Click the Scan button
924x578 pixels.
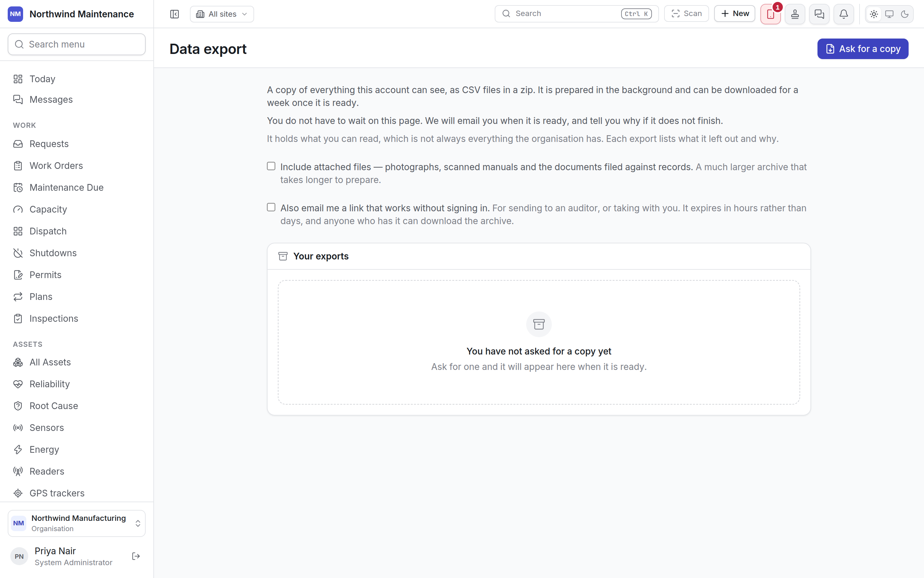[x=687, y=14]
